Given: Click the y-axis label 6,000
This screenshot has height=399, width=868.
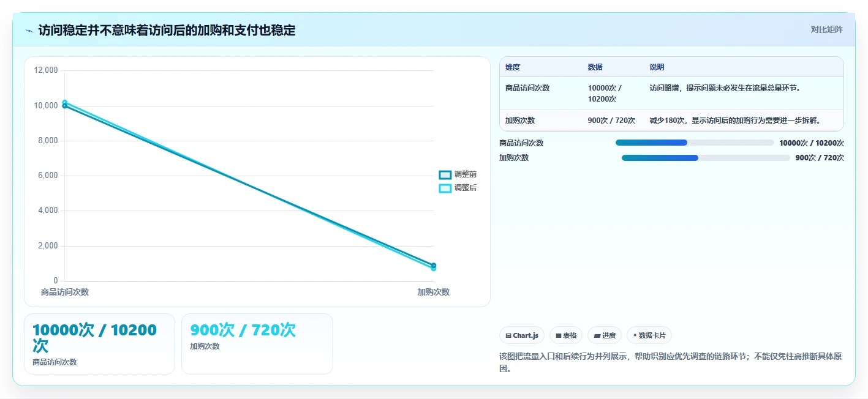Looking at the screenshot, I should (x=48, y=176).
